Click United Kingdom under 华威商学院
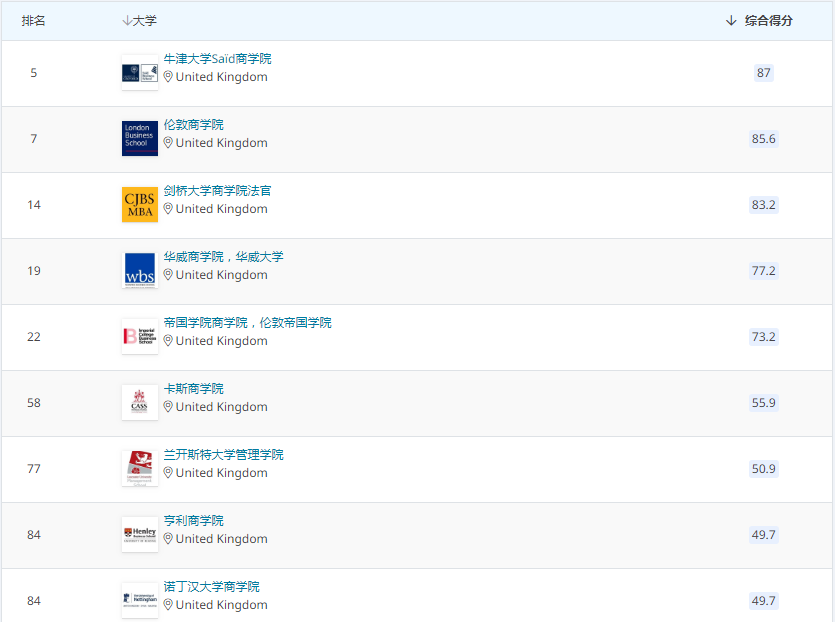Viewport: 835px width, 622px height. (x=222, y=275)
